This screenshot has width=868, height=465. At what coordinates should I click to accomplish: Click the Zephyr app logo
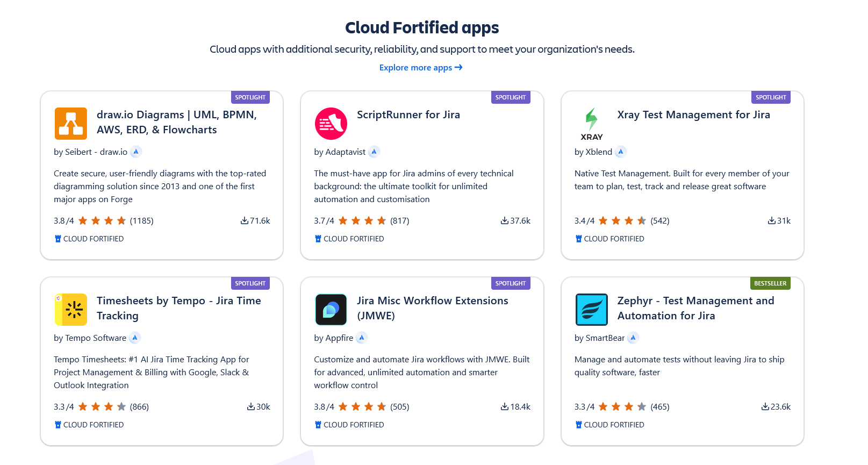click(x=591, y=310)
